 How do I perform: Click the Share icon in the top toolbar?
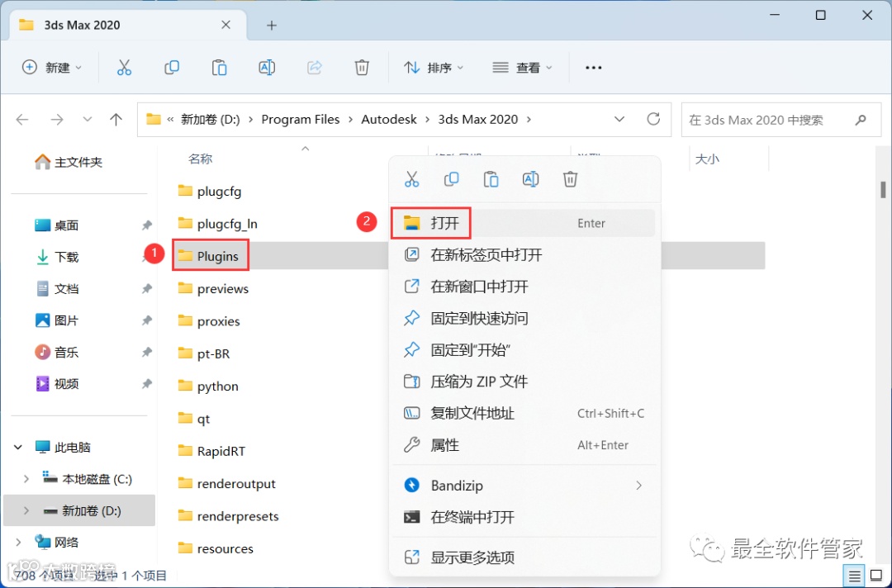[315, 68]
